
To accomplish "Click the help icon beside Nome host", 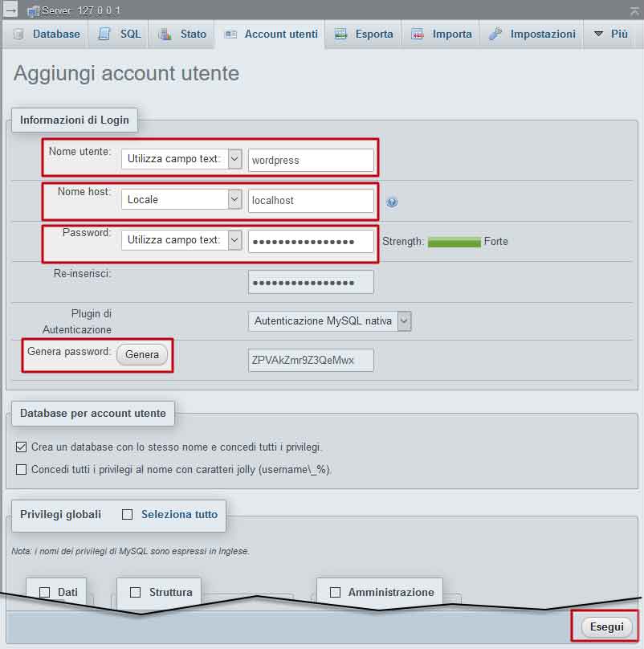I will [x=392, y=202].
